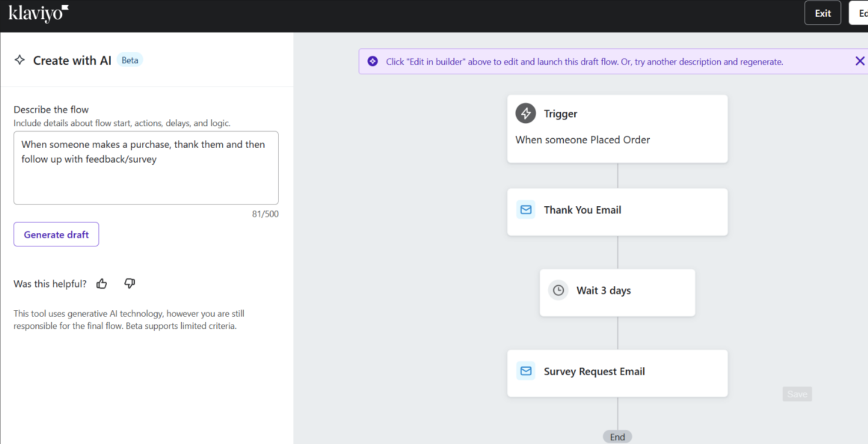Click the Klaviyo logo

pos(36,13)
